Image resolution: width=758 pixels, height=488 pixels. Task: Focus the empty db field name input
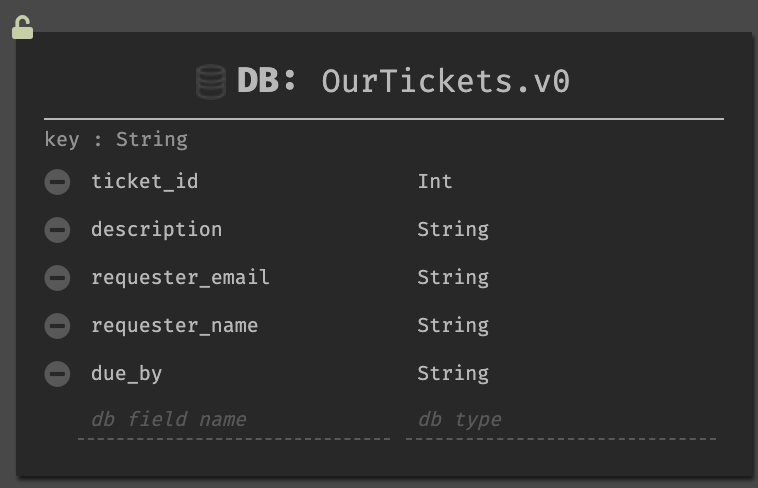[234, 421]
